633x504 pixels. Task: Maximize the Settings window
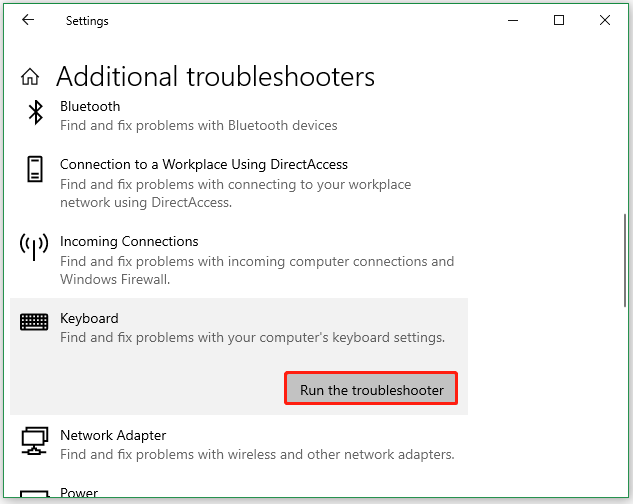[559, 20]
